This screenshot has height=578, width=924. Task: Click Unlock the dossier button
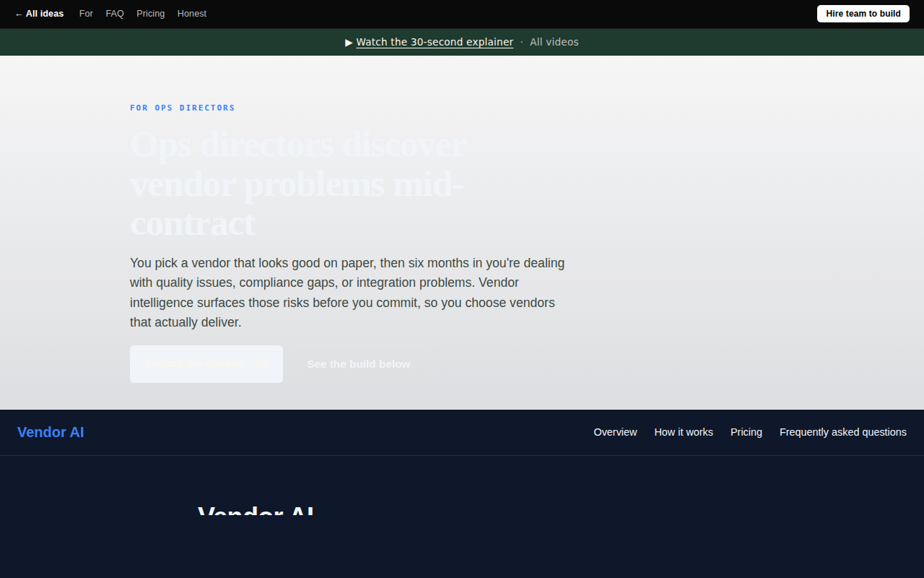(206, 364)
